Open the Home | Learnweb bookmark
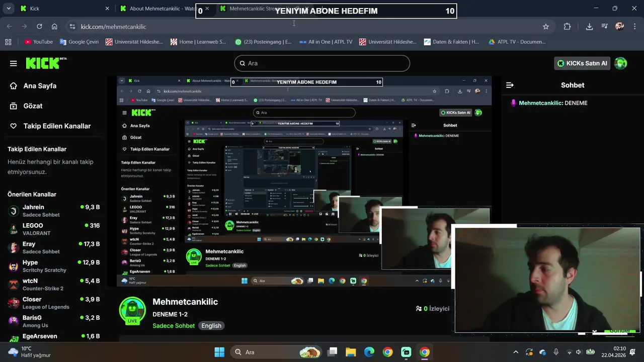The image size is (644, 362). 198,42
